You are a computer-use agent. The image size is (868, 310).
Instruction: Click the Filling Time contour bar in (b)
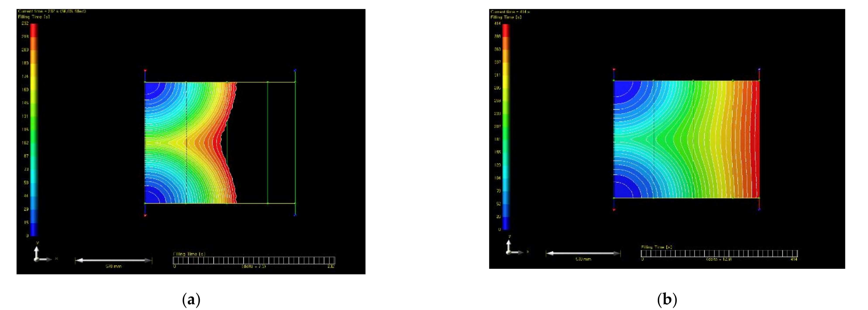click(x=719, y=253)
